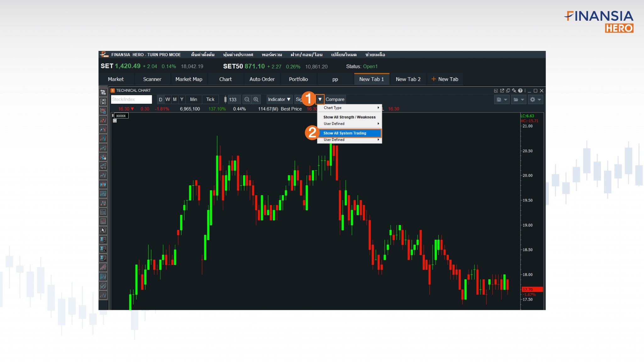Click the Compare button
The image size is (644, 362).
335,99
